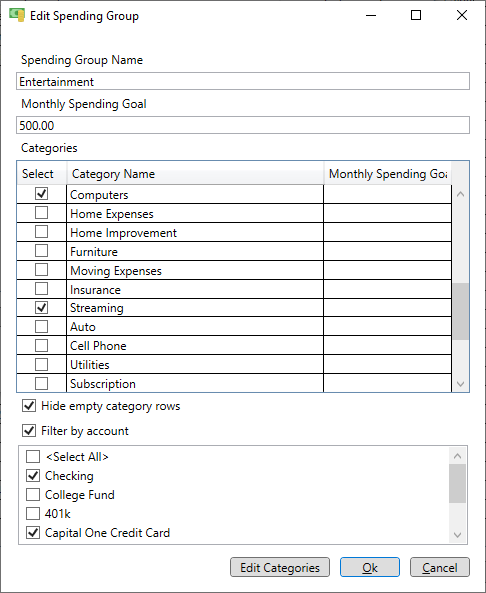Image resolution: width=486 pixels, height=593 pixels.
Task: Uncheck the Computers category checkbox
Action: (x=42, y=194)
